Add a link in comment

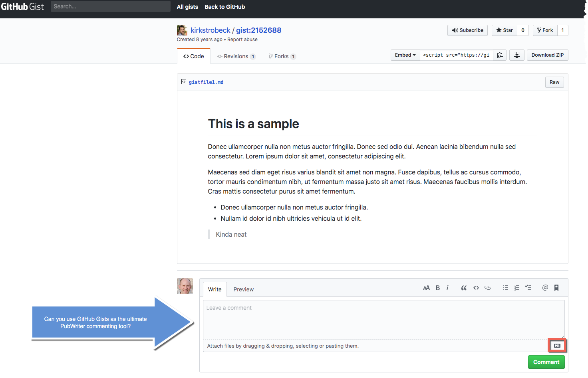pyautogui.click(x=487, y=288)
